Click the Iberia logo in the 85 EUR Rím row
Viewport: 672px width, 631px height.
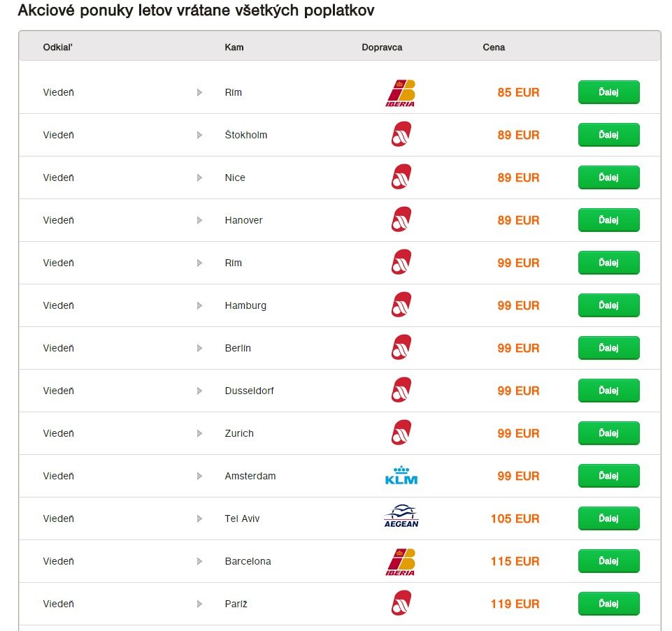400,92
